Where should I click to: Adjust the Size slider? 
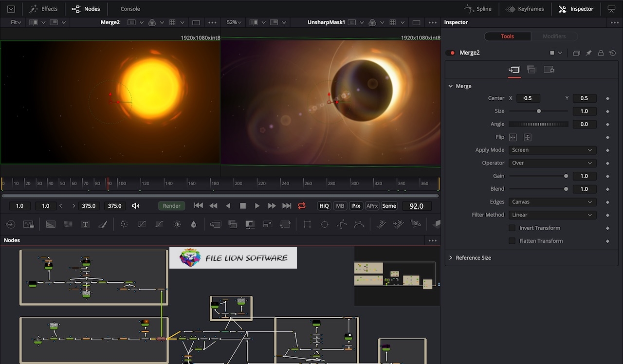[x=538, y=111]
